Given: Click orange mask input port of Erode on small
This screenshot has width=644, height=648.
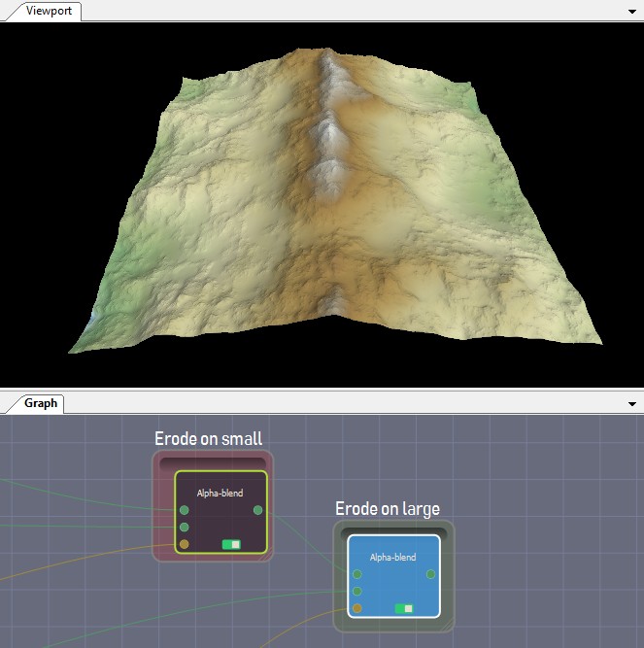Looking at the screenshot, I should (x=185, y=544).
